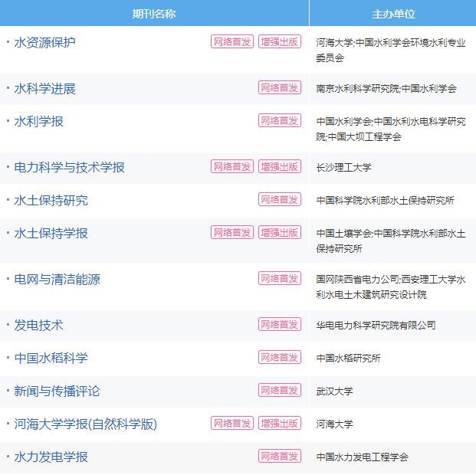Open the journal 水资源保护
This screenshot has width=476, height=475.
click(44, 42)
